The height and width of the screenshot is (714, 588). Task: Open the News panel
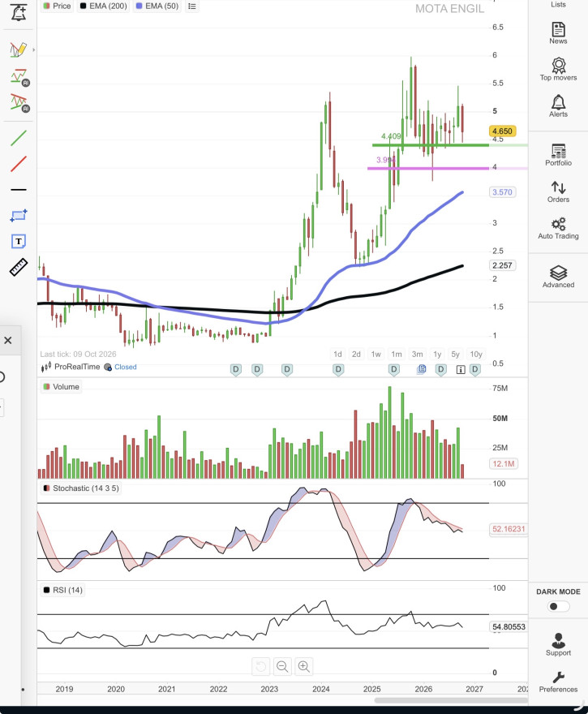click(x=558, y=33)
